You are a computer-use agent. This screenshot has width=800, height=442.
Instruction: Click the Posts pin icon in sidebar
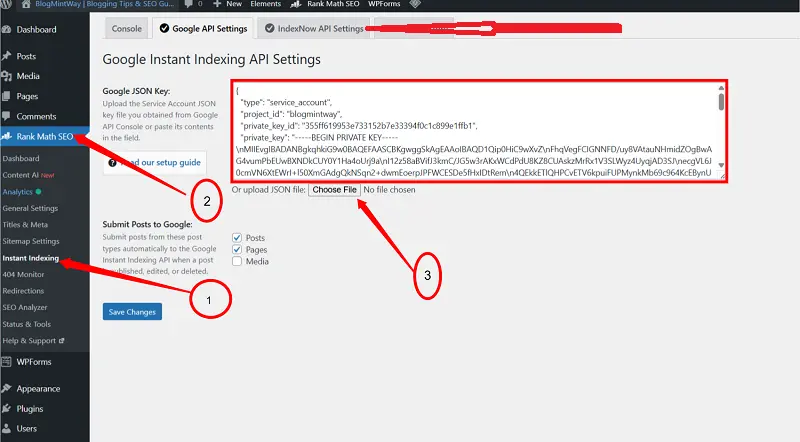coord(8,57)
